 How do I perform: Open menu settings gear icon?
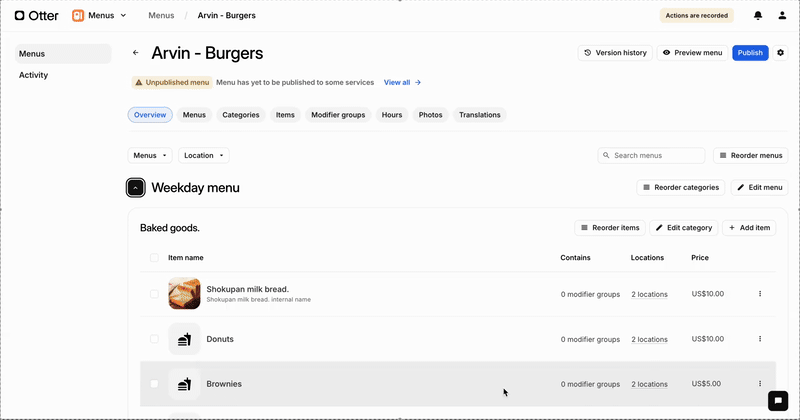point(781,53)
